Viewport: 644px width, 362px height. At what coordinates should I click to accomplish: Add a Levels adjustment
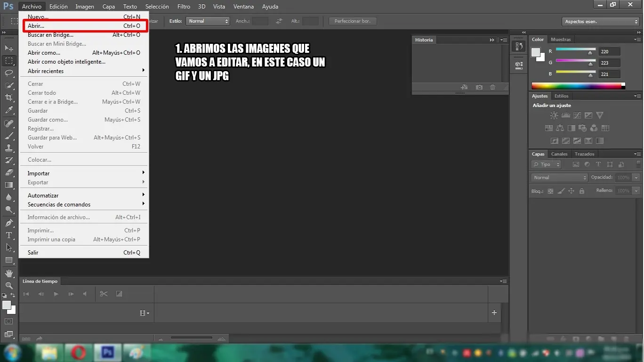click(x=565, y=115)
